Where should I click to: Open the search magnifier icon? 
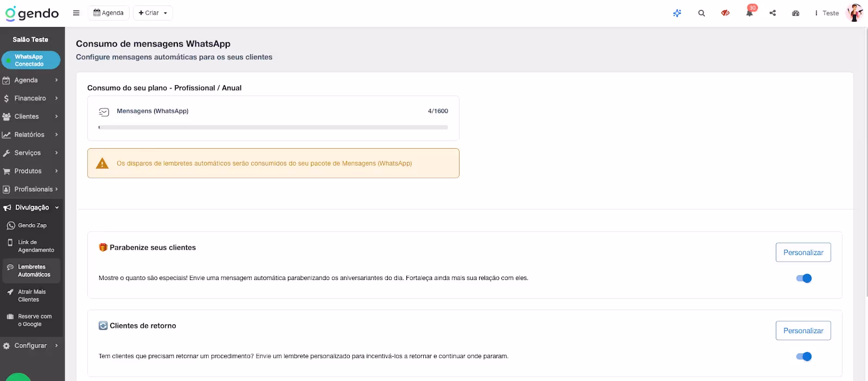[x=701, y=13]
